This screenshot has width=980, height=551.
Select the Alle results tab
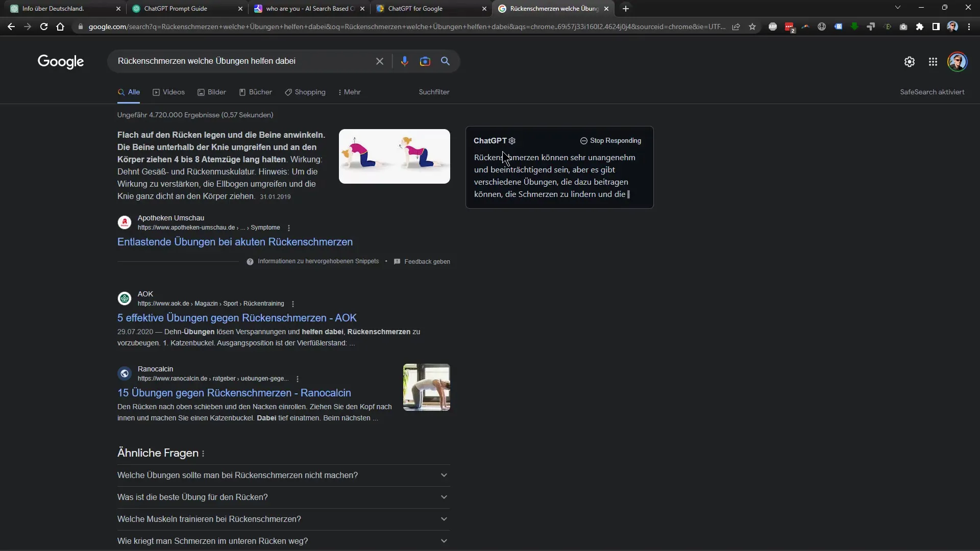tap(129, 92)
